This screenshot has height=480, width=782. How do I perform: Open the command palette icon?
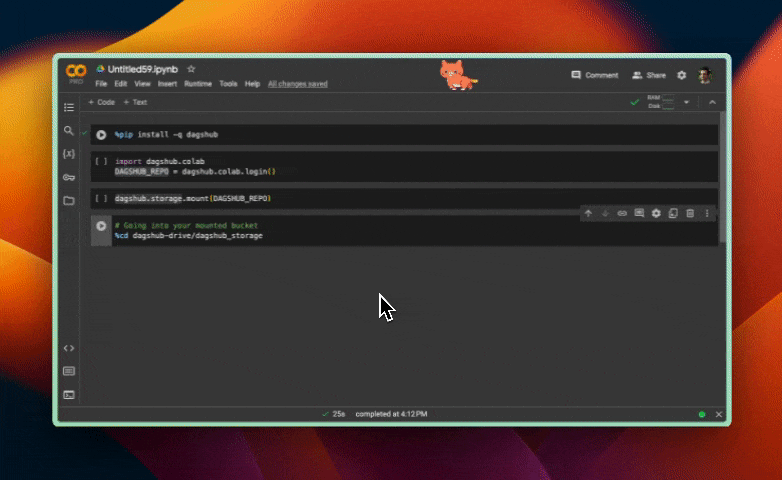(x=69, y=371)
